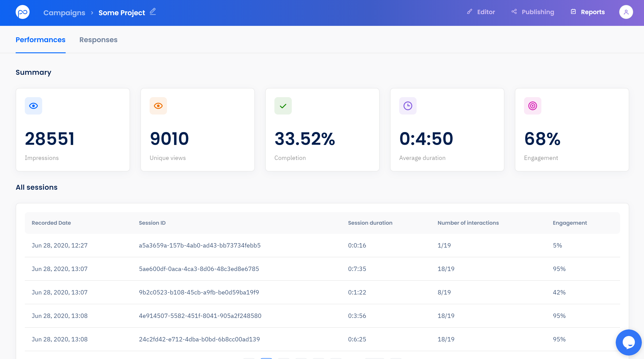Click the blue eye Impressions icon
This screenshot has height=359, width=644.
33,106
